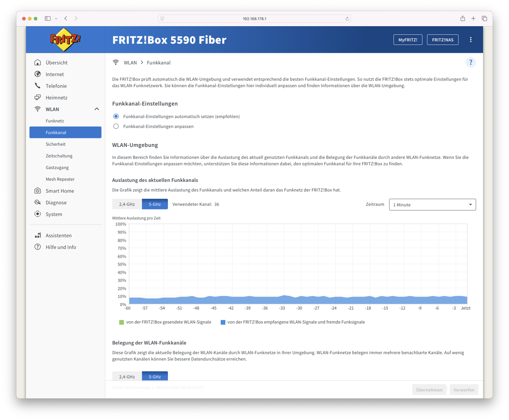Go forward with Safari forward arrow
Screen dimensions: 509x420
pyautogui.click(x=76, y=18)
